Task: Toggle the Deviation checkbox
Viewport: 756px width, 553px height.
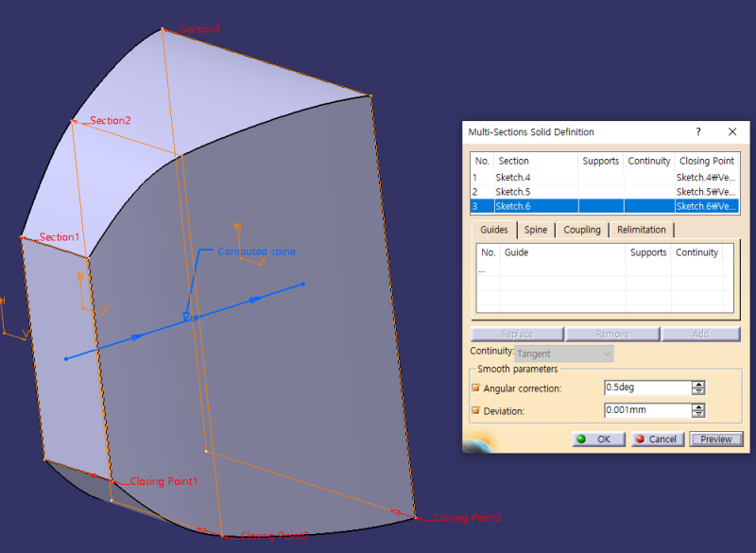Action: click(x=476, y=410)
